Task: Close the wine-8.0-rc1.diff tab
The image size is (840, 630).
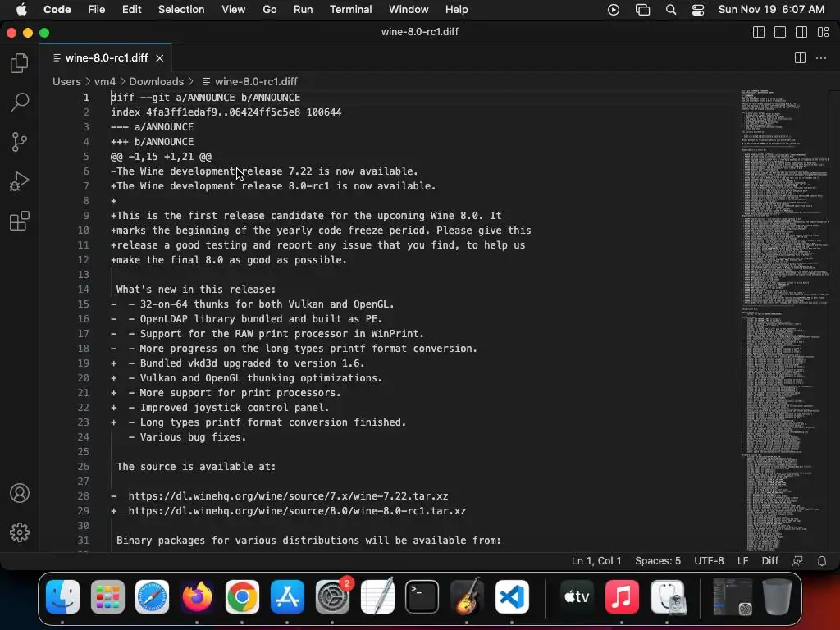Action: coord(160,58)
